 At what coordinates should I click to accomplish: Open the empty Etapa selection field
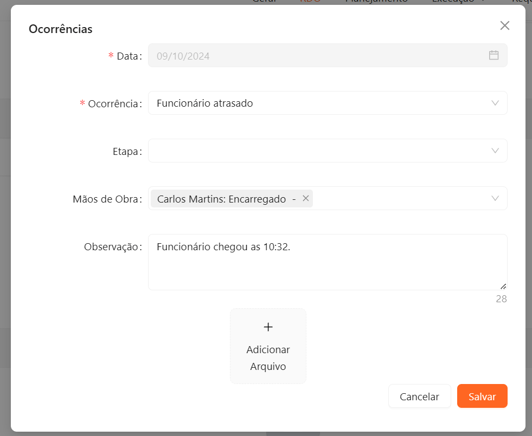328,151
